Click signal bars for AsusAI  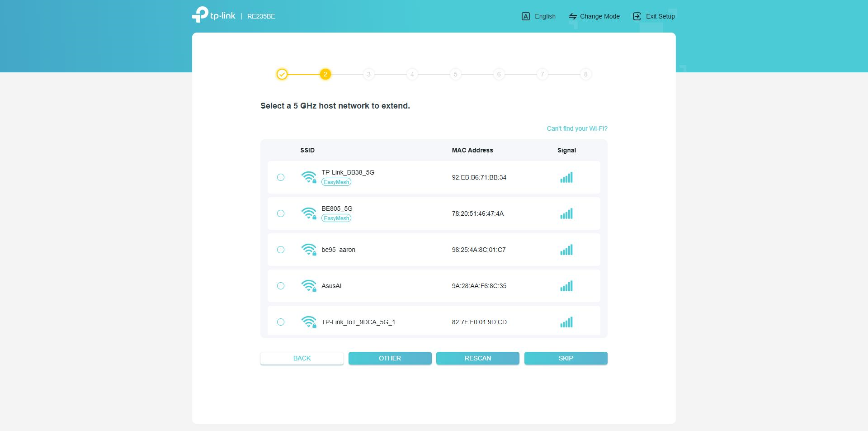click(566, 286)
